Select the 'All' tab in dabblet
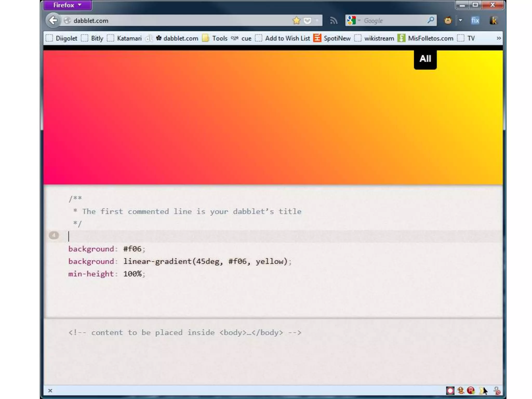 pos(425,59)
